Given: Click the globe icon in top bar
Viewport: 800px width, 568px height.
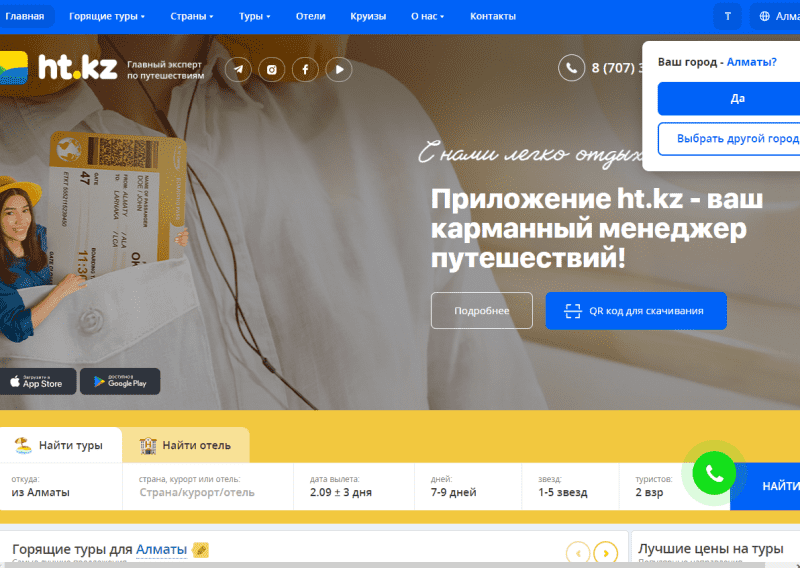Looking at the screenshot, I should point(764,16).
